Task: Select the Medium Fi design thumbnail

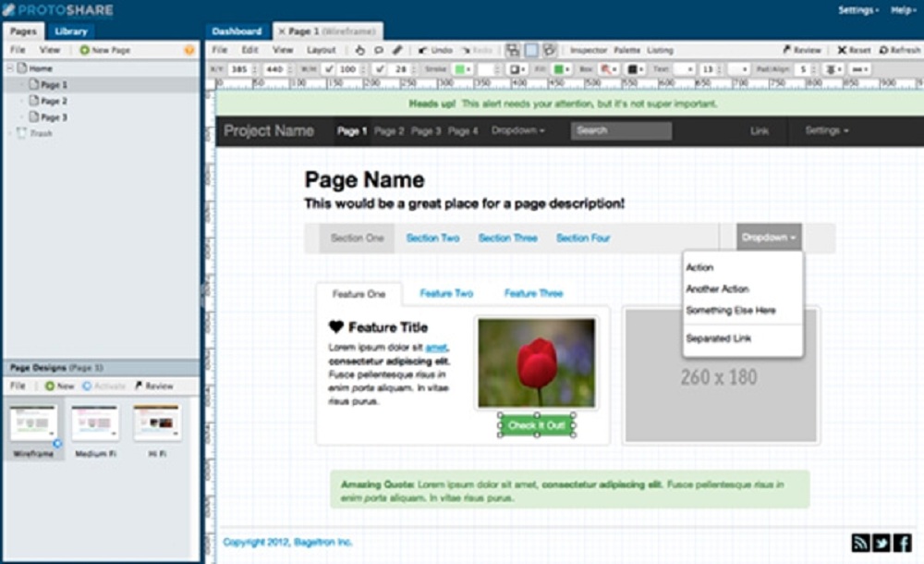Action: point(95,423)
